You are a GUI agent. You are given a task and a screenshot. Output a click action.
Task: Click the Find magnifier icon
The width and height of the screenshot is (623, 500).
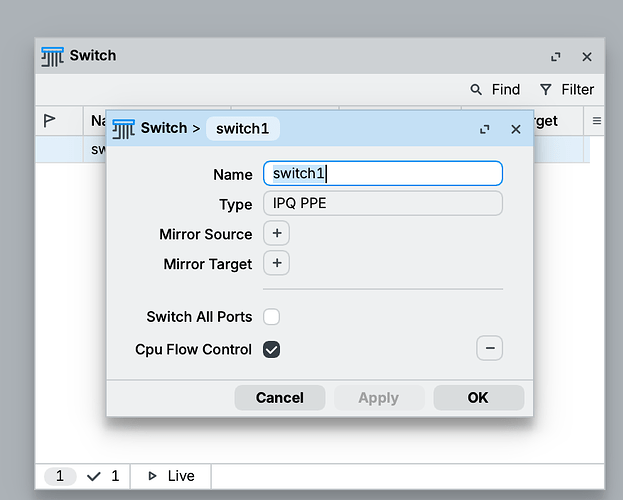point(476,89)
